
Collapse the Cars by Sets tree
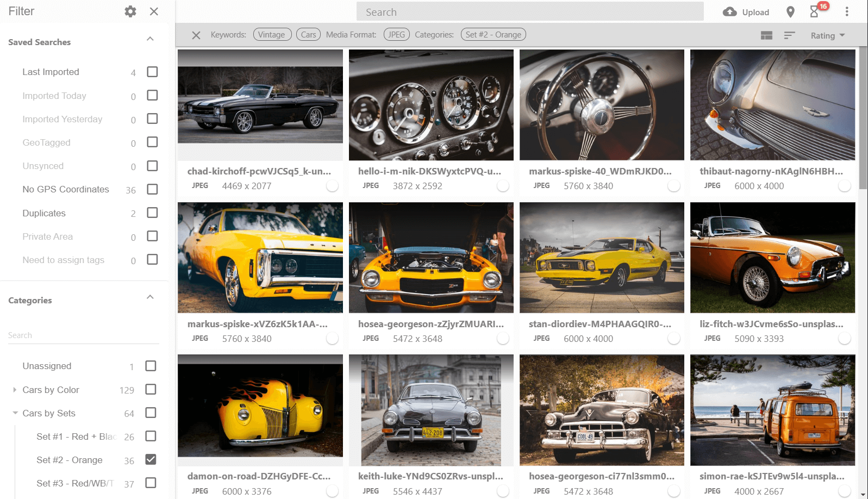click(15, 413)
